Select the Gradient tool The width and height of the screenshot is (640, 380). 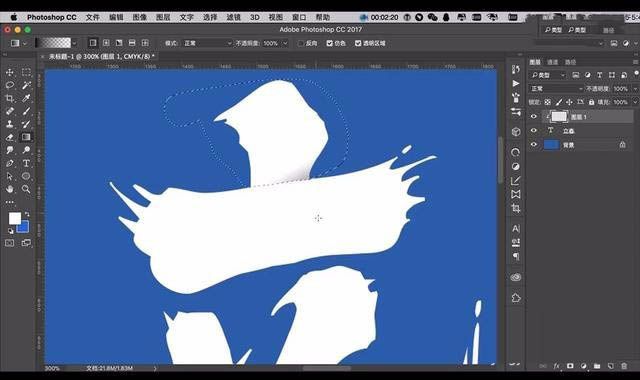click(x=26, y=137)
